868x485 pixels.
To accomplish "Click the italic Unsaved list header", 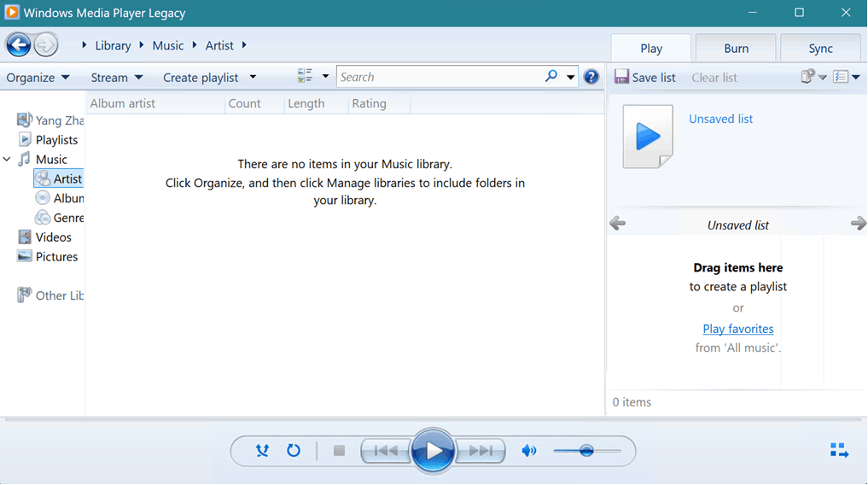I will (x=737, y=225).
